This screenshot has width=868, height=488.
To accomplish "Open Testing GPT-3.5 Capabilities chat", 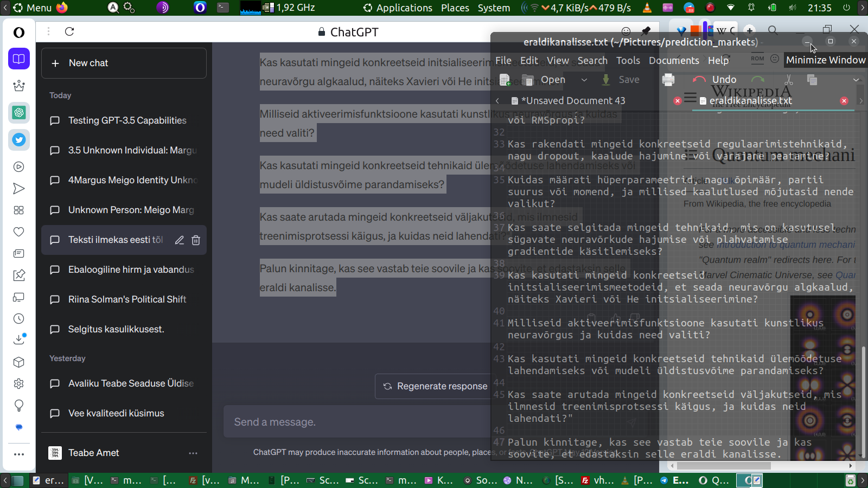I will click(x=124, y=120).
